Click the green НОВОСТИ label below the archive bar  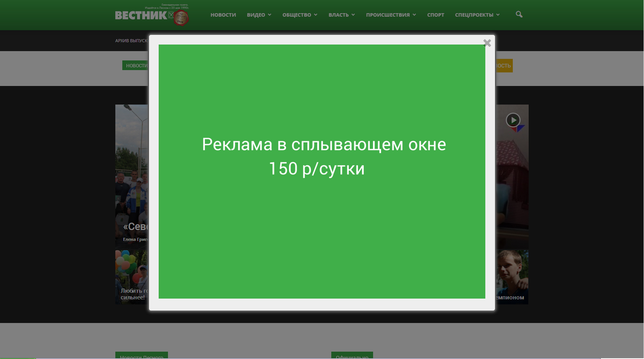(135, 65)
